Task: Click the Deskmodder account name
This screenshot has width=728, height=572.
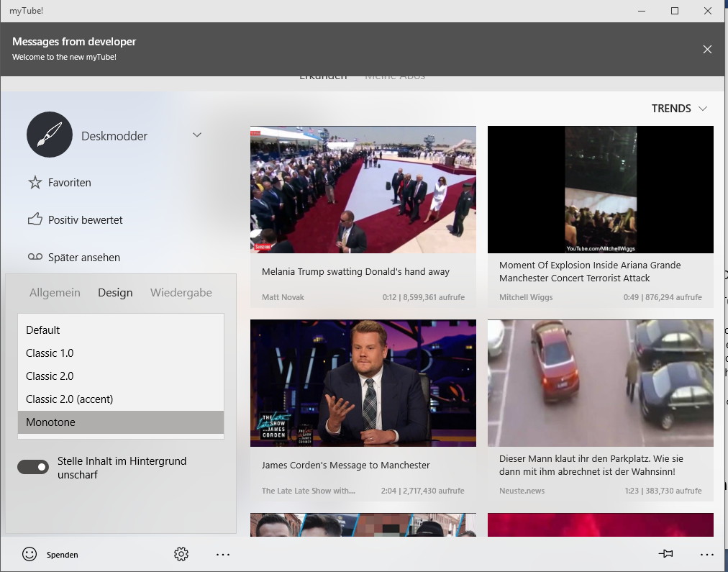Action: [x=114, y=136]
